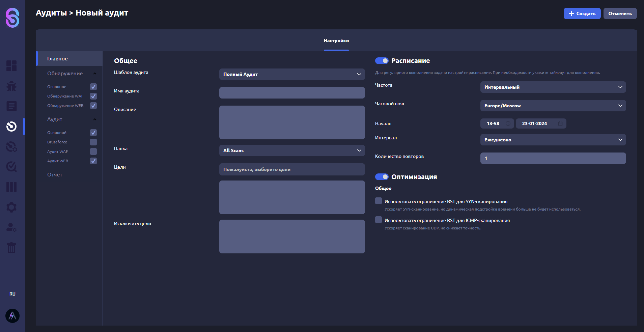644x332 pixels.
Task: Click the Описание text area
Action: tap(292, 122)
